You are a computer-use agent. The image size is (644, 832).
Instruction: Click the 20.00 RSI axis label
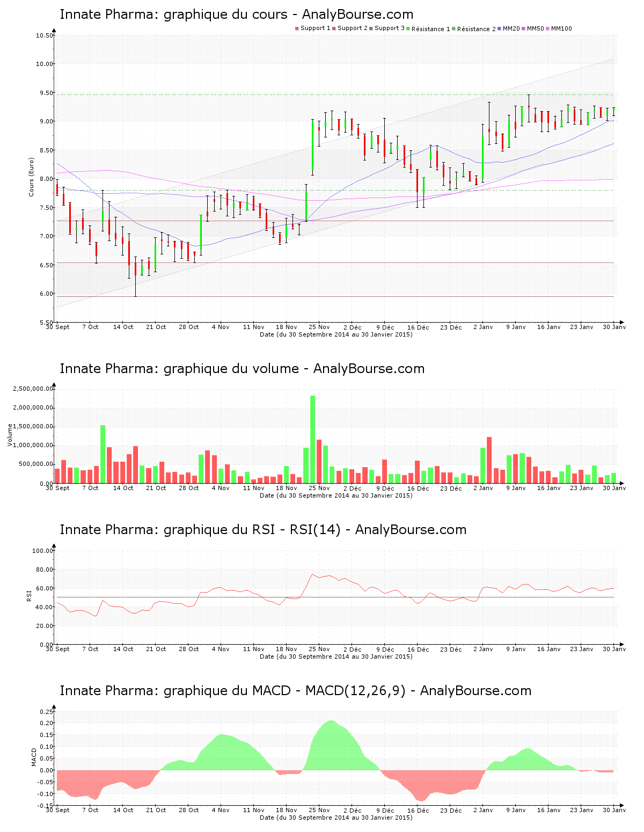pos(45,626)
